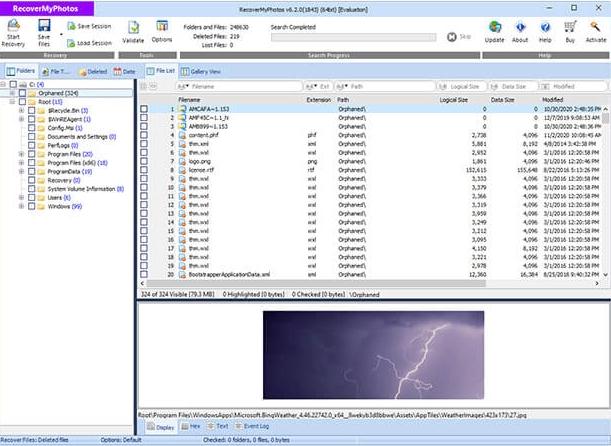
Task: Open the About info icon
Action: point(520,27)
